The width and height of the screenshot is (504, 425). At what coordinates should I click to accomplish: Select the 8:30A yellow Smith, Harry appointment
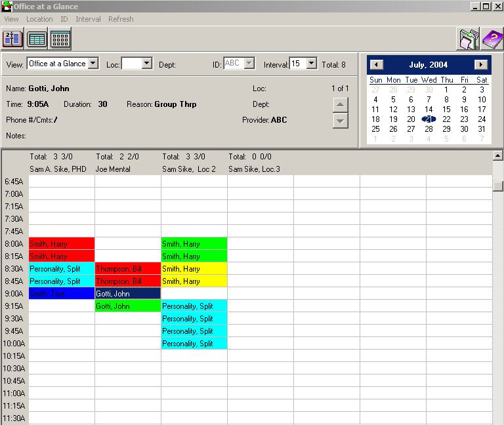(194, 268)
